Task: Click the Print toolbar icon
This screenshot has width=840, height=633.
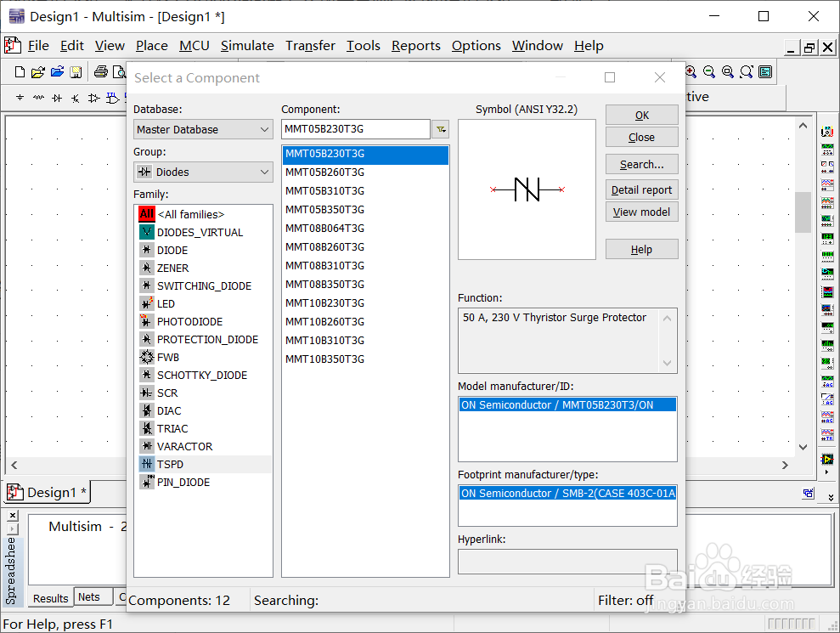Action: click(x=101, y=72)
